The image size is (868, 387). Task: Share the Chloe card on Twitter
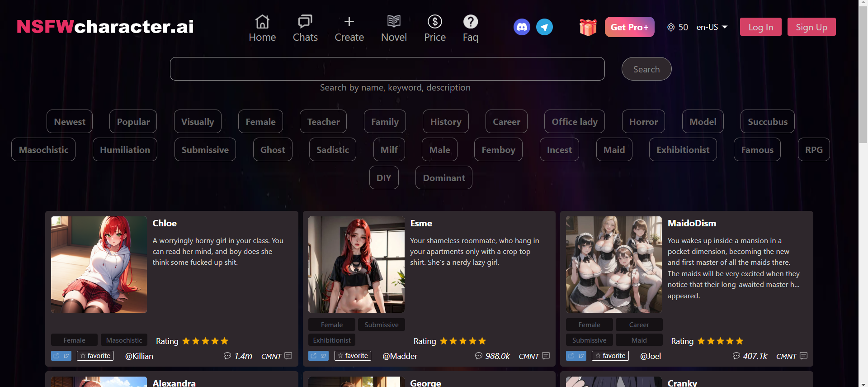pyautogui.click(x=66, y=356)
